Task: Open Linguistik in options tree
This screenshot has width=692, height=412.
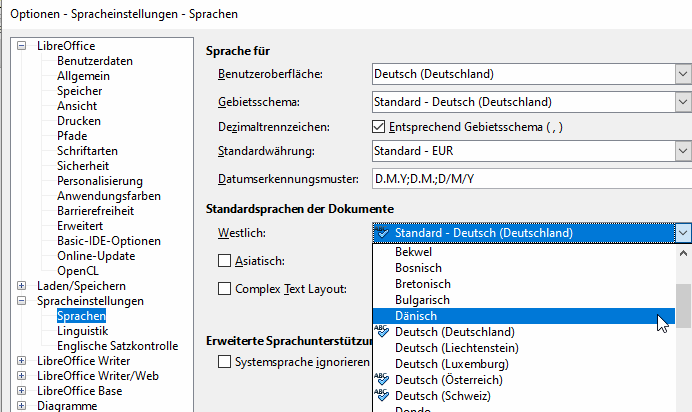Action: coord(83,331)
